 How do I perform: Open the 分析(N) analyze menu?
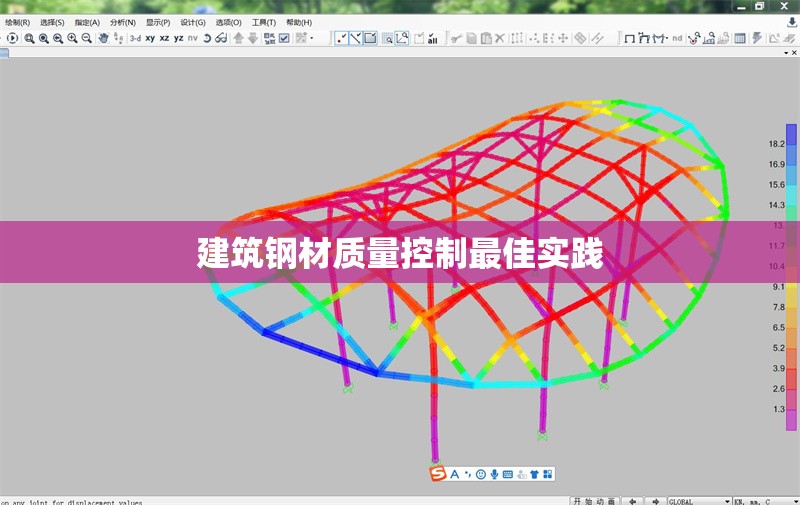[x=122, y=22]
